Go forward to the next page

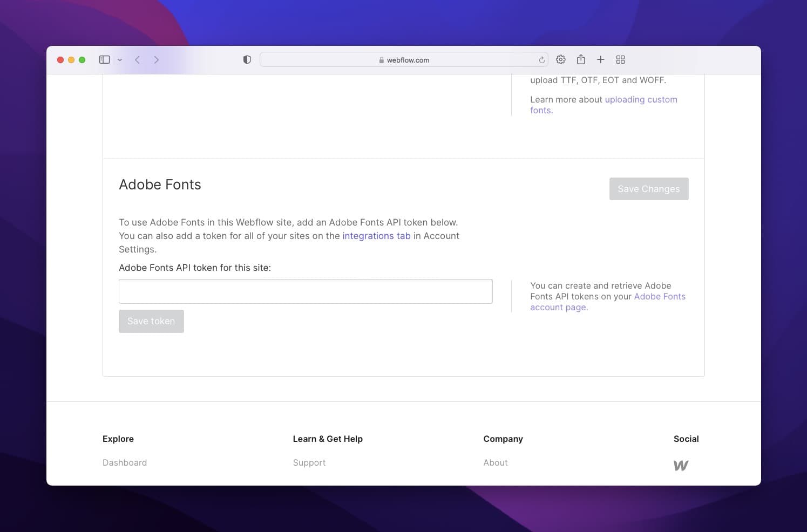tap(157, 60)
